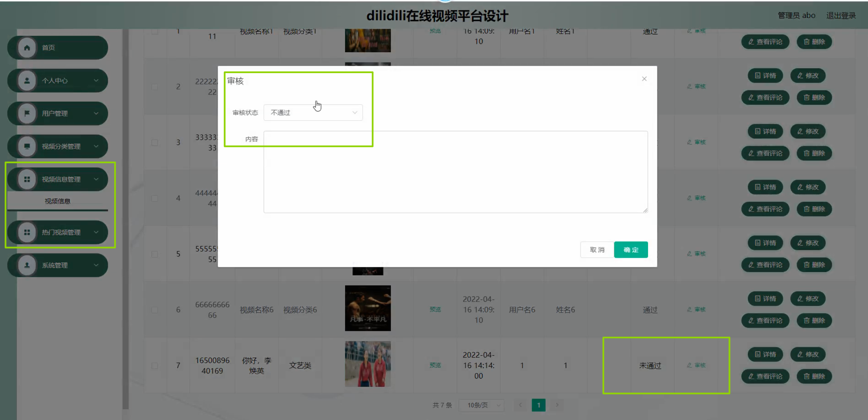Select the checkbox for row 6
The width and height of the screenshot is (868, 420).
(155, 310)
